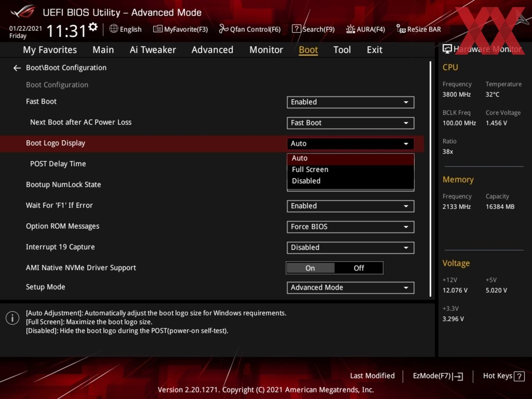
Task: Click the Hardware Monitor screen icon
Action: (447, 49)
